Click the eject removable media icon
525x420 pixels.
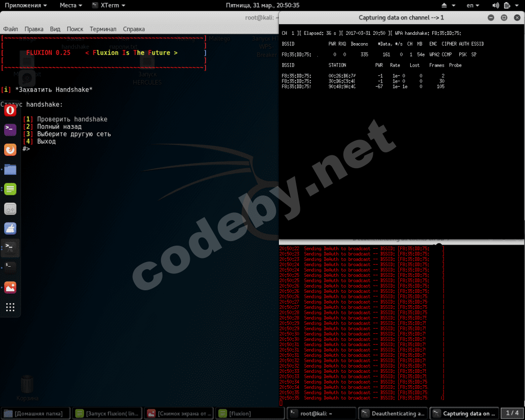click(x=444, y=5)
